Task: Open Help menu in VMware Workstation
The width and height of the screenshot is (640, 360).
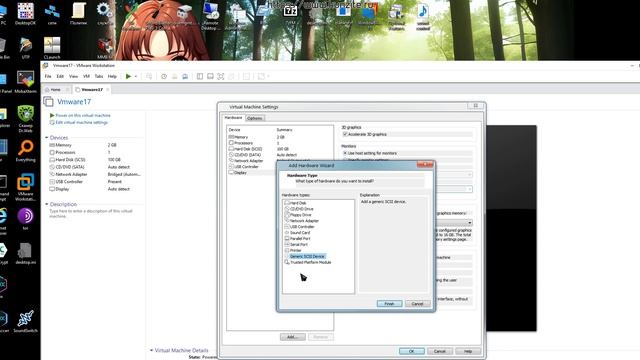Action: 112,76
